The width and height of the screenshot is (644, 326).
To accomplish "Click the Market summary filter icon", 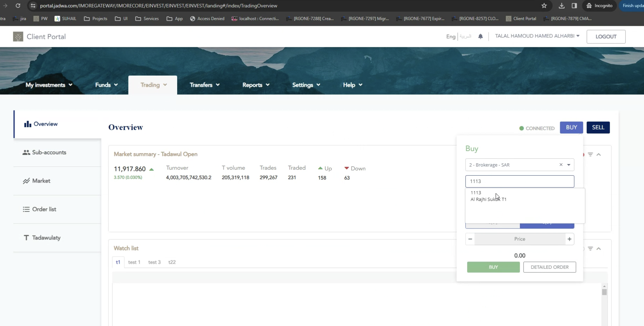I will 590,155.
